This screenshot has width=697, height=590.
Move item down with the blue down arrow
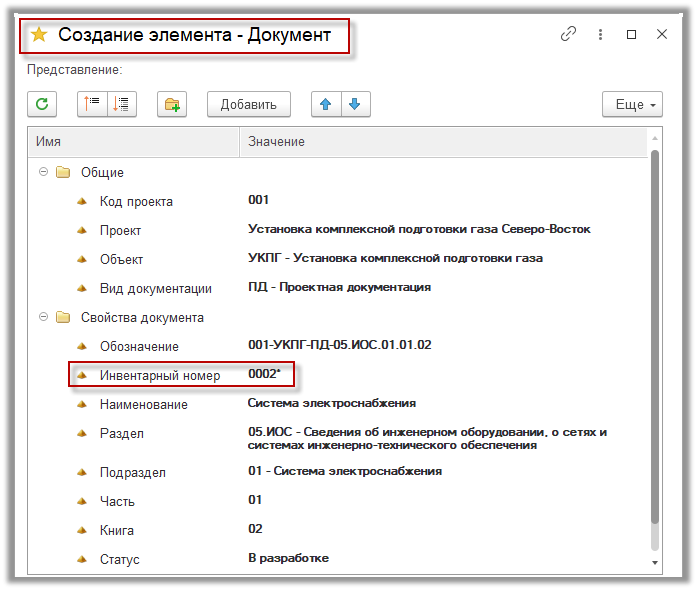pyautogui.click(x=355, y=104)
